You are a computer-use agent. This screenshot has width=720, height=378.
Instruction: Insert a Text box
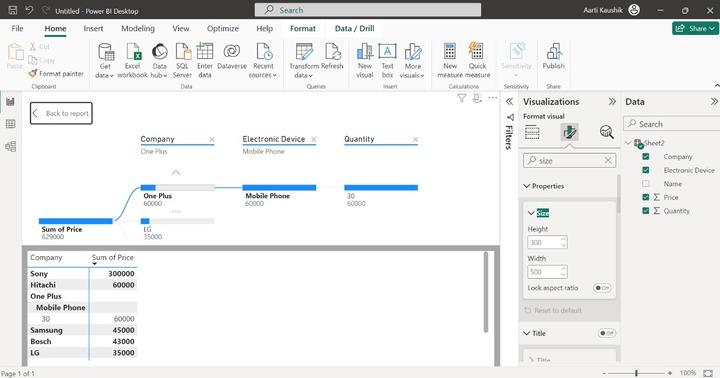pyautogui.click(x=388, y=61)
